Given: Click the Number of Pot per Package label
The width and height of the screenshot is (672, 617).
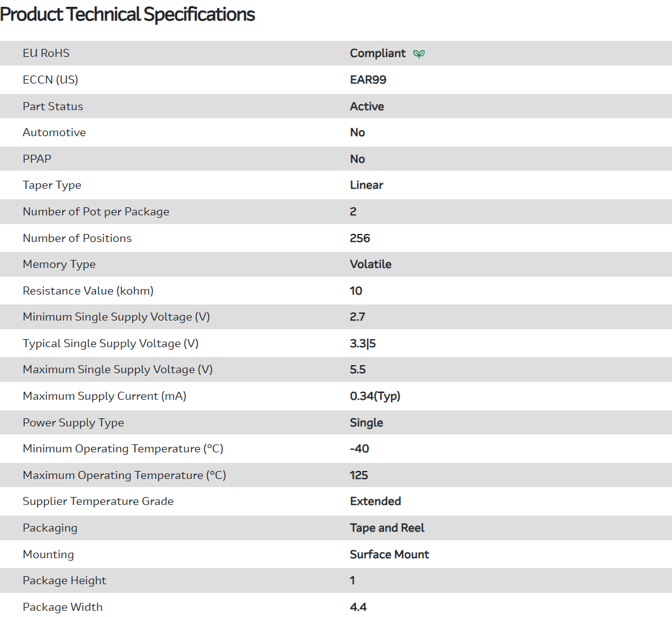Looking at the screenshot, I should coord(96,212).
